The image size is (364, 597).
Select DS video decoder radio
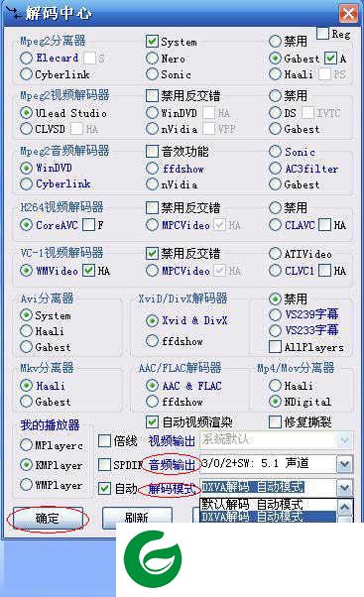pyautogui.click(x=275, y=113)
